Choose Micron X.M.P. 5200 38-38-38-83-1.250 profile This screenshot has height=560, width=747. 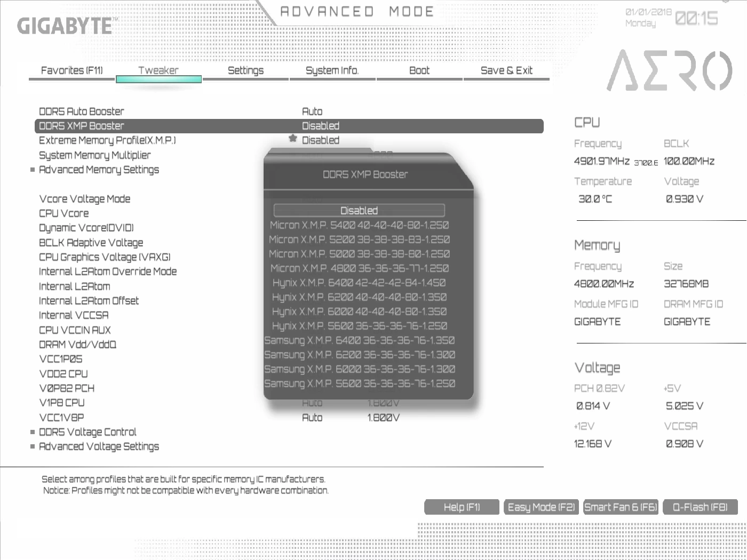point(359,239)
